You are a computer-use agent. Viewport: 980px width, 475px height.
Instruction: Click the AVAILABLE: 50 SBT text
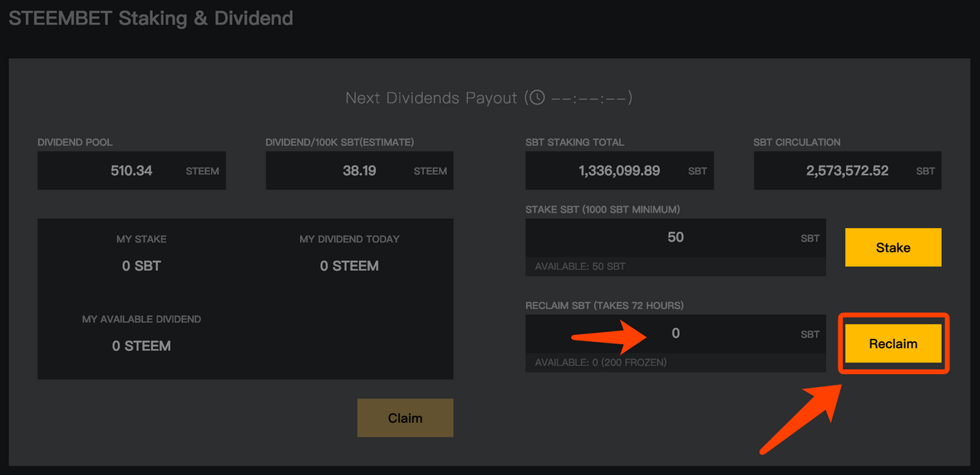(x=580, y=266)
